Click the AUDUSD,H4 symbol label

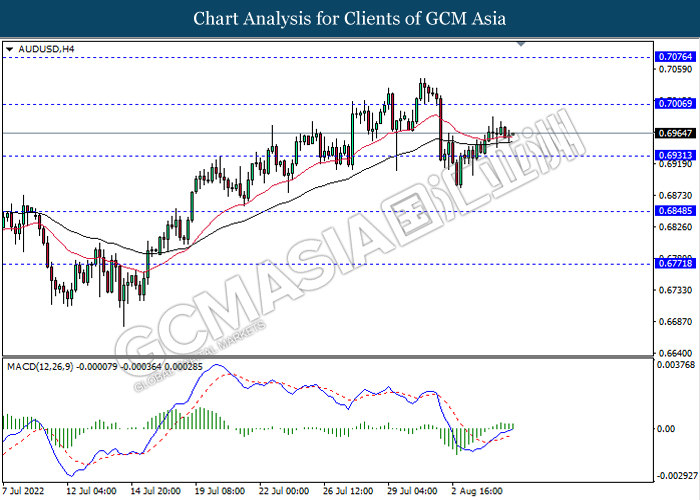pos(46,49)
